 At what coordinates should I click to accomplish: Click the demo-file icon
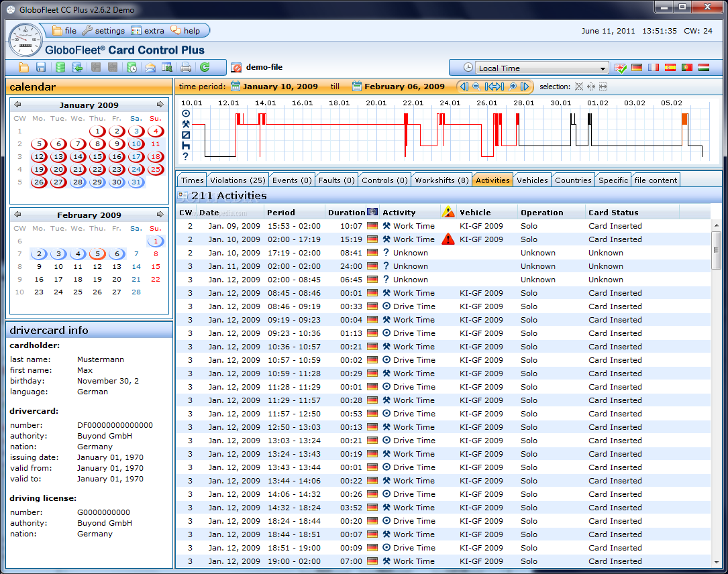[236, 68]
